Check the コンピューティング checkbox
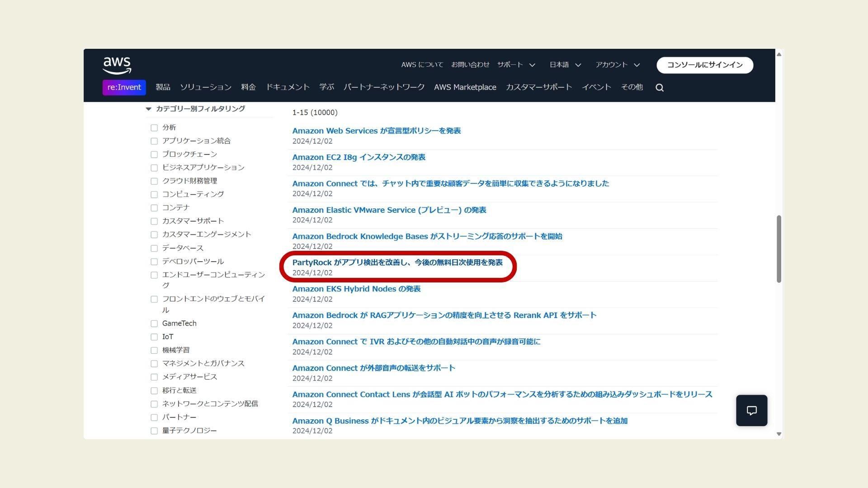This screenshot has height=488, width=868. pos(154,194)
